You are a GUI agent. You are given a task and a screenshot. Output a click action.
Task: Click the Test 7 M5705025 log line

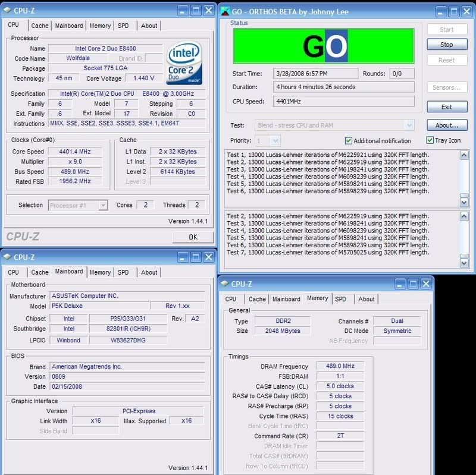pos(328,253)
